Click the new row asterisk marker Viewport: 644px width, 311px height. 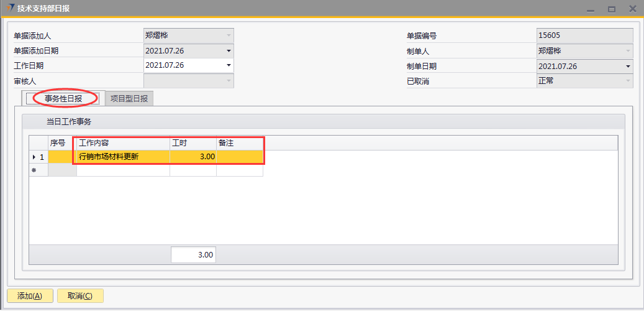34,170
